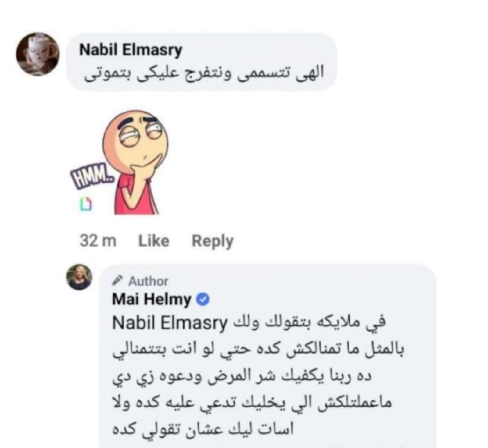Like Nabil Elmasry's comment
Screen dimensions: 488x448
(154, 241)
